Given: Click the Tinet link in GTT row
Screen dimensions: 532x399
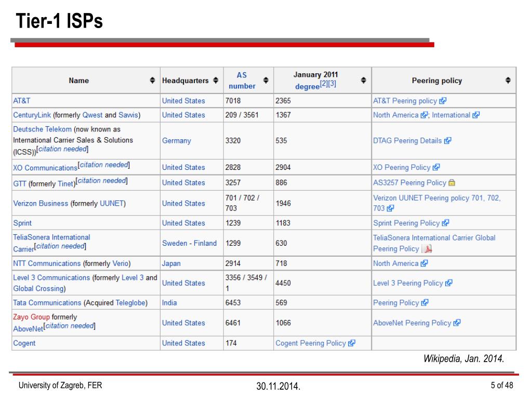Looking at the screenshot, I should 65,184.
